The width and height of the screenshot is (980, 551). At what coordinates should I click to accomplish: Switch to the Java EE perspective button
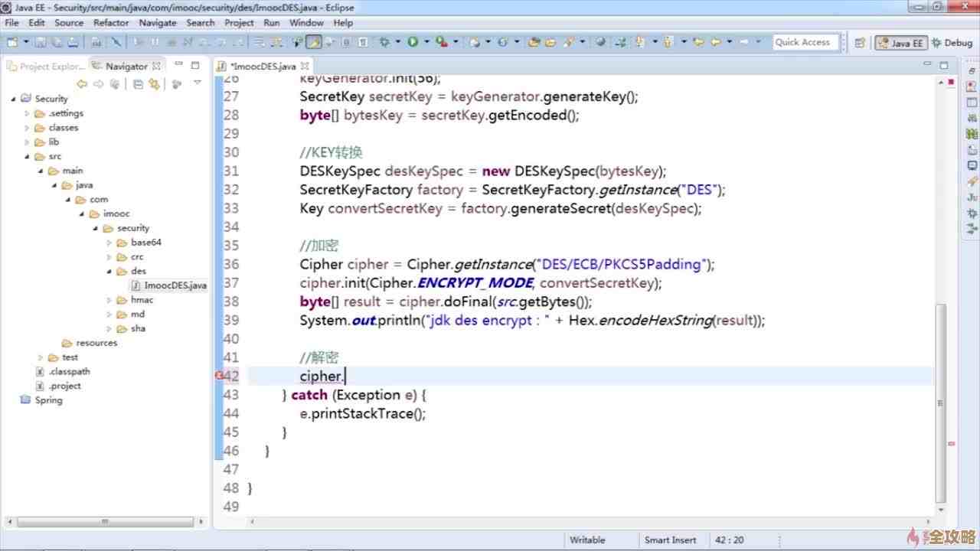pos(900,42)
